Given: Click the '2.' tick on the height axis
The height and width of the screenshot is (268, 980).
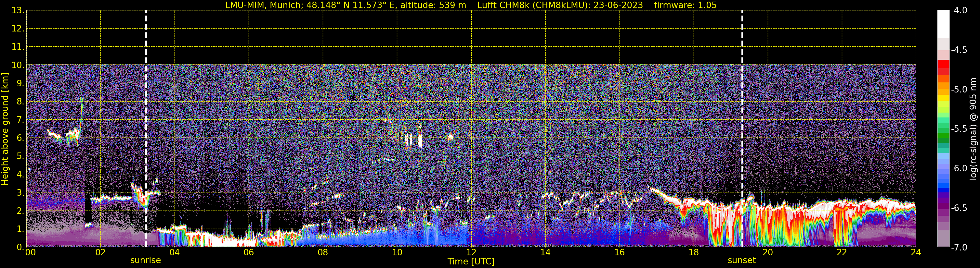Looking at the screenshot, I should click(20, 211).
